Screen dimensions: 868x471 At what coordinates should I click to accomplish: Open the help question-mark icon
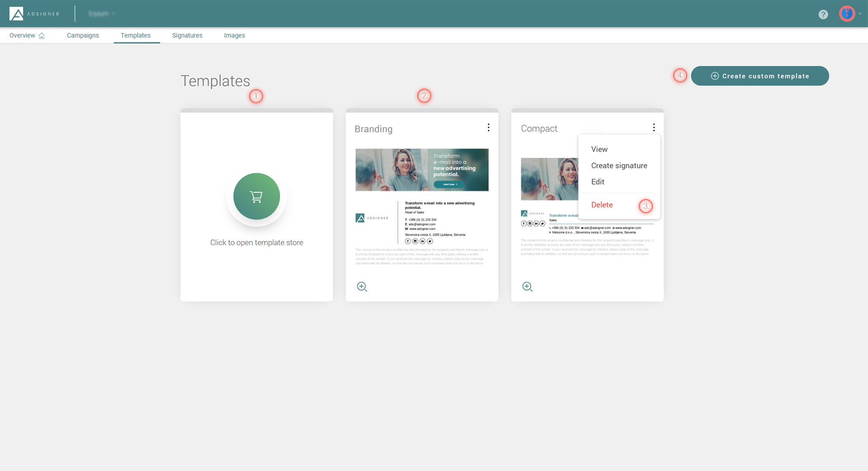(823, 14)
